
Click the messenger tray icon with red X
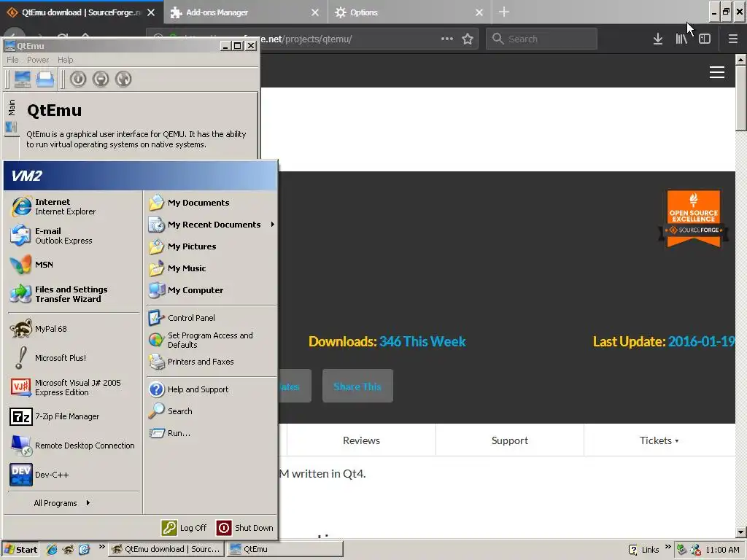pyautogui.click(x=695, y=550)
